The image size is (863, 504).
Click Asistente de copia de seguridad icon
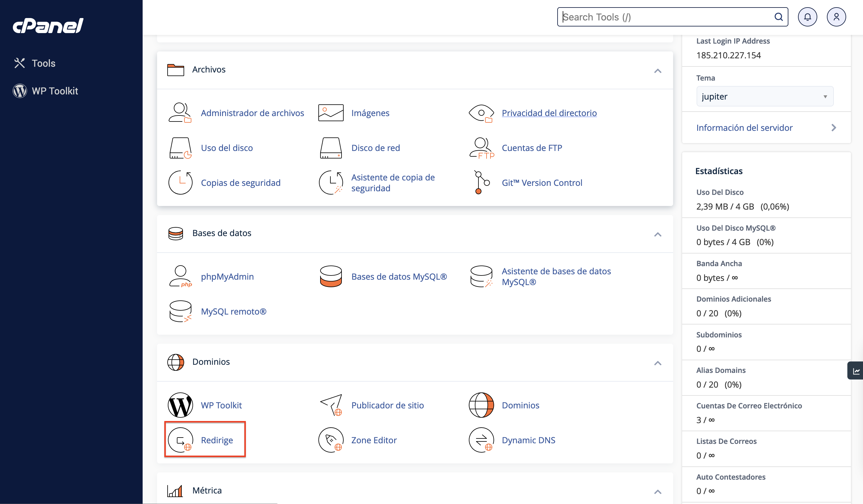click(331, 182)
